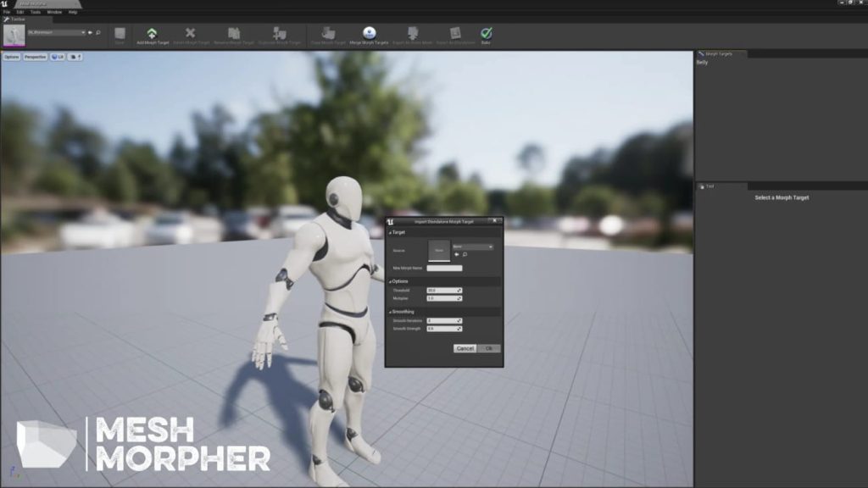Open the Window menu
The image size is (868, 488).
coord(54,12)
